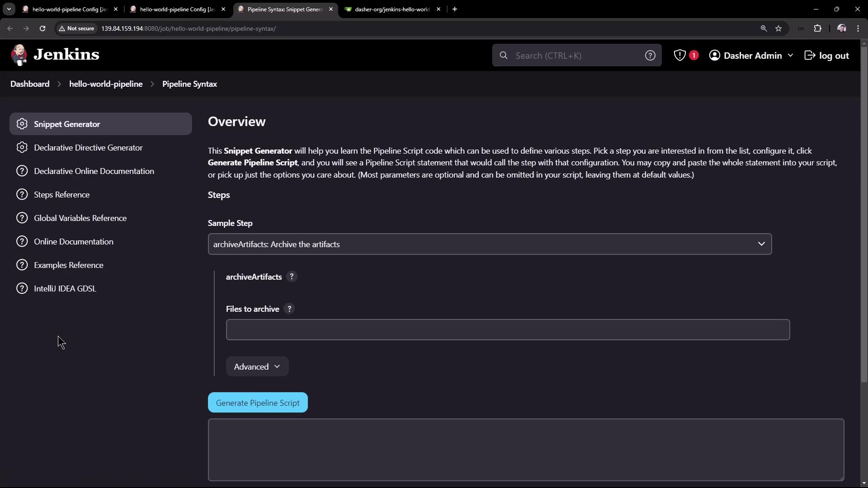Expand the Advanced options section
Viewport: 868px width, 488px height.
pos(257,366)
